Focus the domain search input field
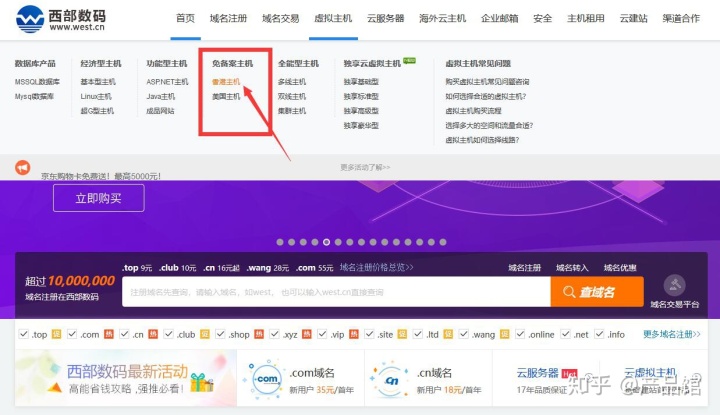Screen dimensions: 720x415 tap(336, 292)
